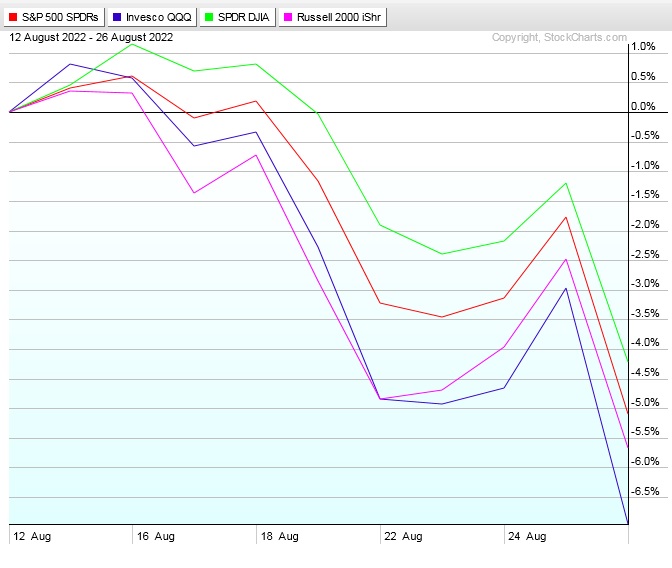Click the 0.5% y-axis label
The image size is (672, 568).
click(x=643, y=76)
